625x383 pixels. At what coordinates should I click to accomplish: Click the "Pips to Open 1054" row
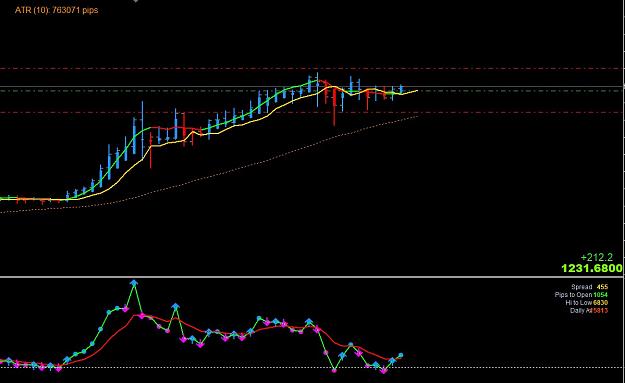581,295
